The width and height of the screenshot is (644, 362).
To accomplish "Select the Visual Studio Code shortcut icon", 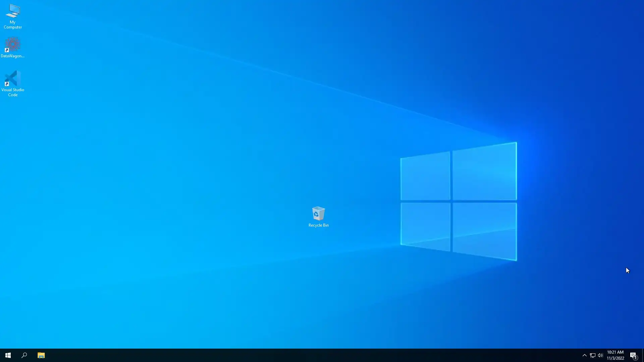I will point(13,78).
